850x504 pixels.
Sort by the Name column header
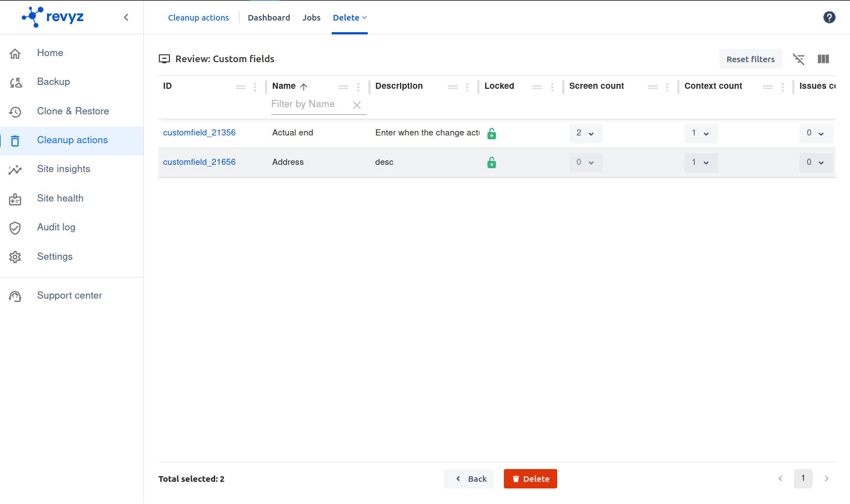pyautogui.click(x=284, y=86)
